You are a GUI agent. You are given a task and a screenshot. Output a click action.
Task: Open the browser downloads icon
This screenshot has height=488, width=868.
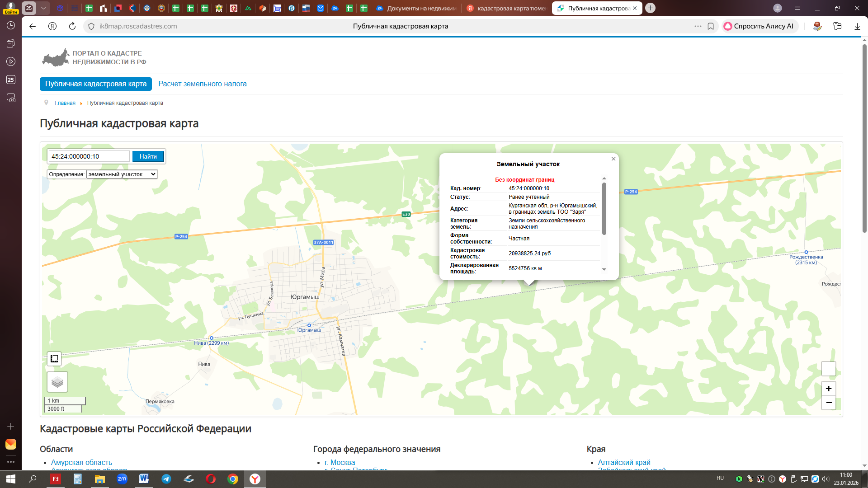[x=857, y=26]
